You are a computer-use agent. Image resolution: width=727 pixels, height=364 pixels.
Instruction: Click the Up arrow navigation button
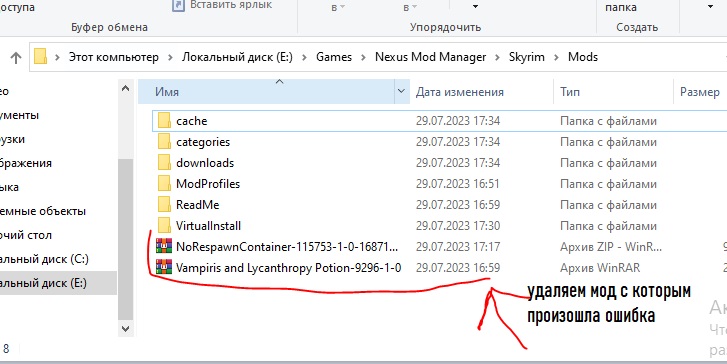(x=16, y=57)
